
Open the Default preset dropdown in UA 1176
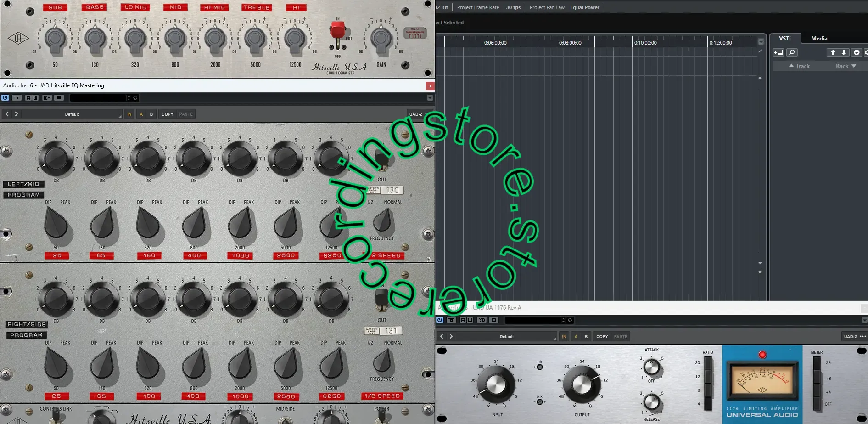point(507,336)
